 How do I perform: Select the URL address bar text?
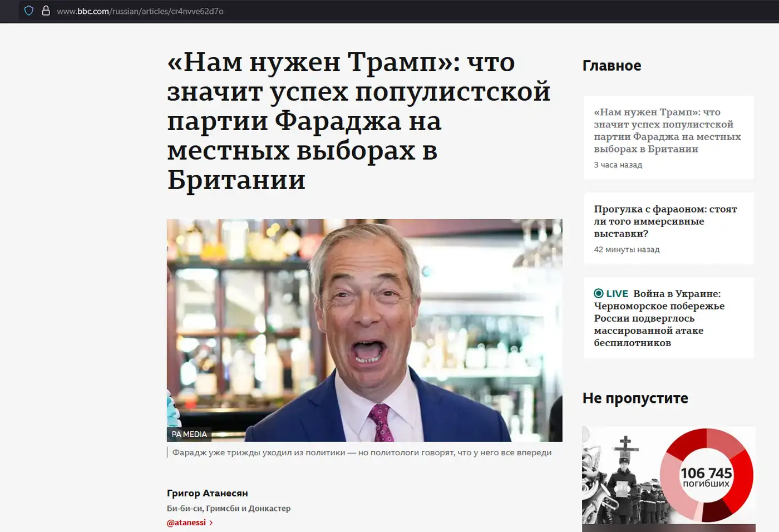click(x=140, y=11)
